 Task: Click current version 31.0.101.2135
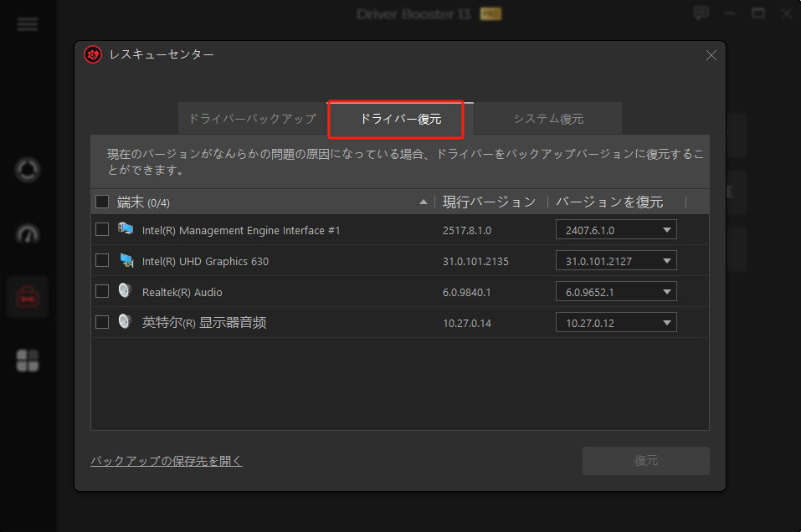coord(475,262)
